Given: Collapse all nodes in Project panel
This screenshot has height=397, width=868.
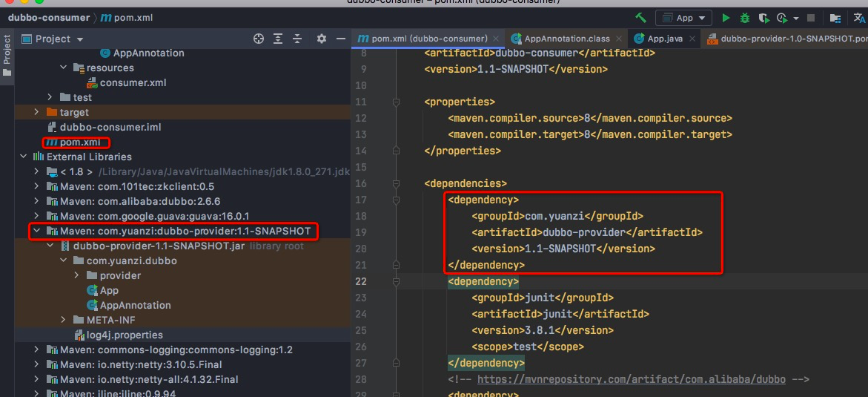Looking at the screenshot, I should 297,39.
